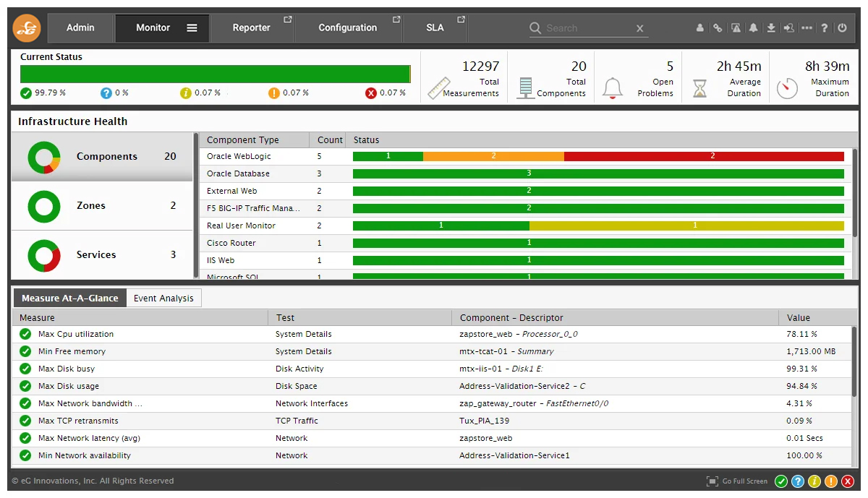868x498 pixels.
Task: Click the Current Status green progress bar
Action: pyautogui.click(x=216, y=74)
